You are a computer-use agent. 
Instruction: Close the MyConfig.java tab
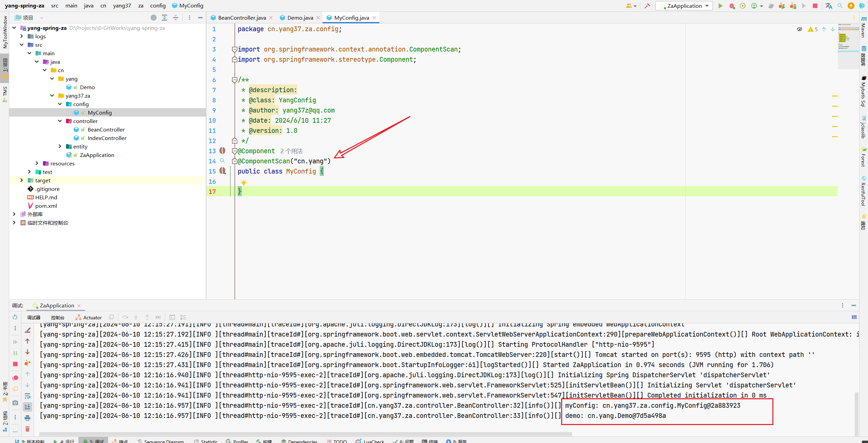tap(374, 18)
